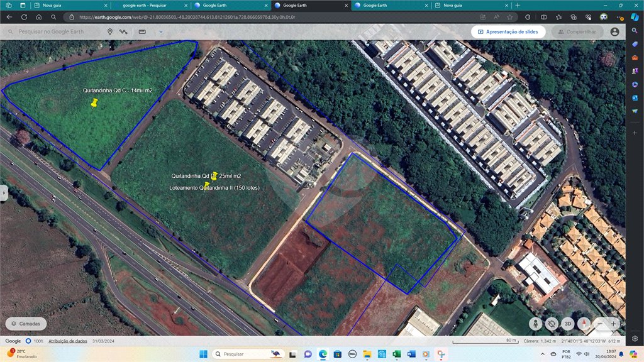Viewport: 644px width, 362px height.
Task: Click the compass north icon
Action: [584, 324]
